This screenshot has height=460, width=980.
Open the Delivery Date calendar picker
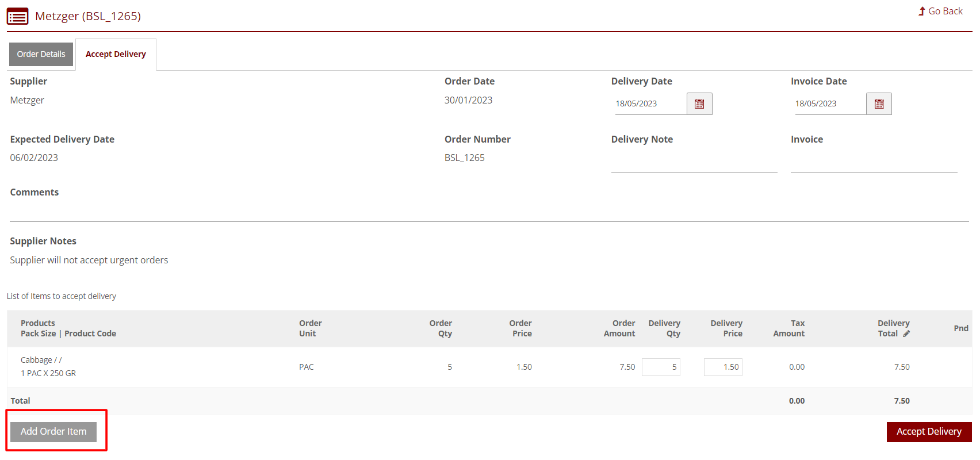coord(699,104)
